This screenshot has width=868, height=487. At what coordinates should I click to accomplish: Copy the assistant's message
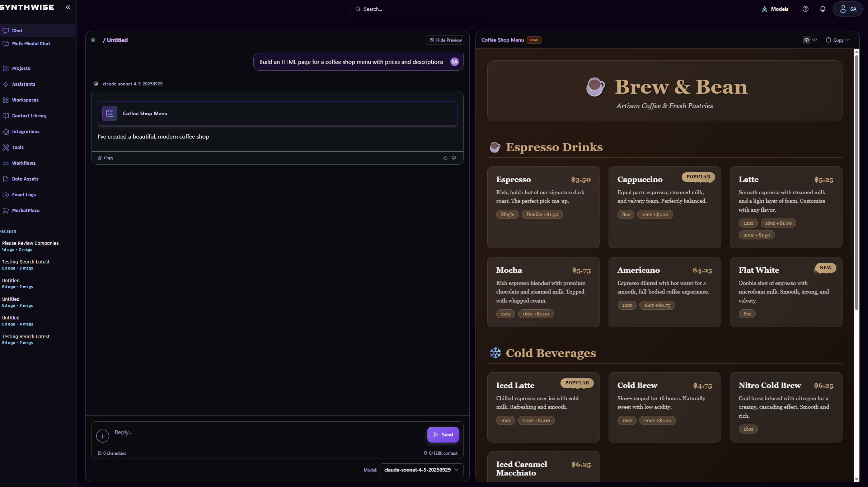coord(105,158)
